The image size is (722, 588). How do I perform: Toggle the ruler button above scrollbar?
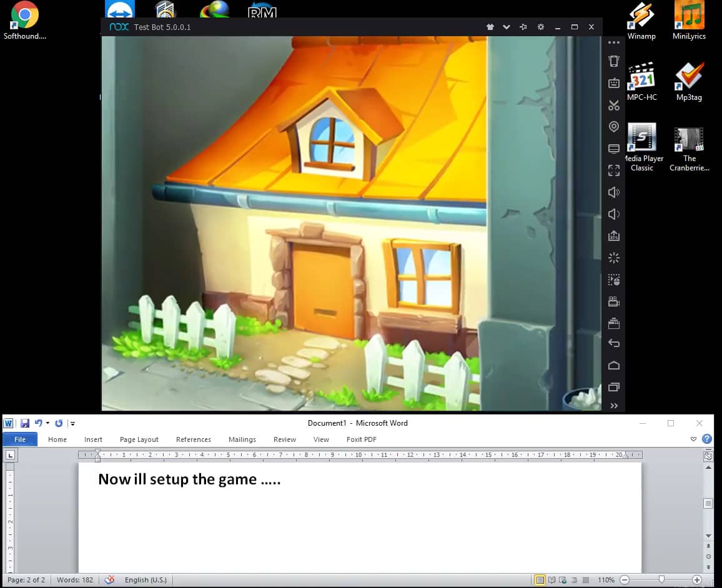[708, 456]
